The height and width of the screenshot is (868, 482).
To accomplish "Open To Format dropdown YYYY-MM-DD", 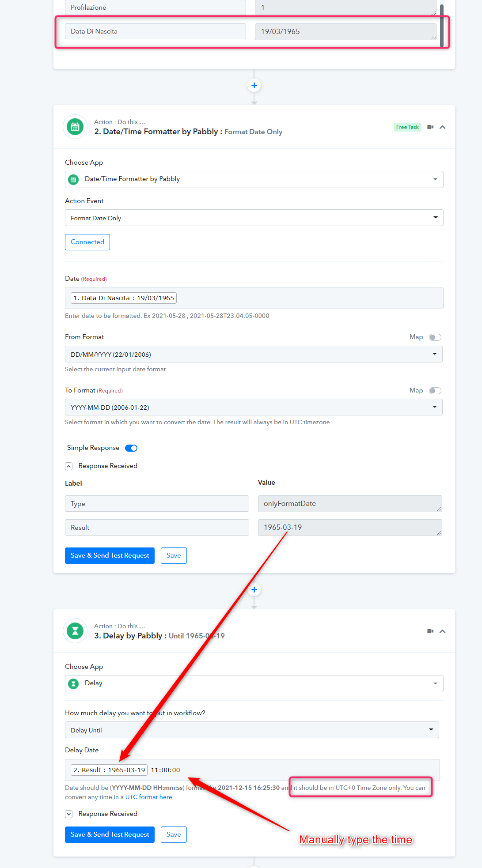I will click(254, 407).
